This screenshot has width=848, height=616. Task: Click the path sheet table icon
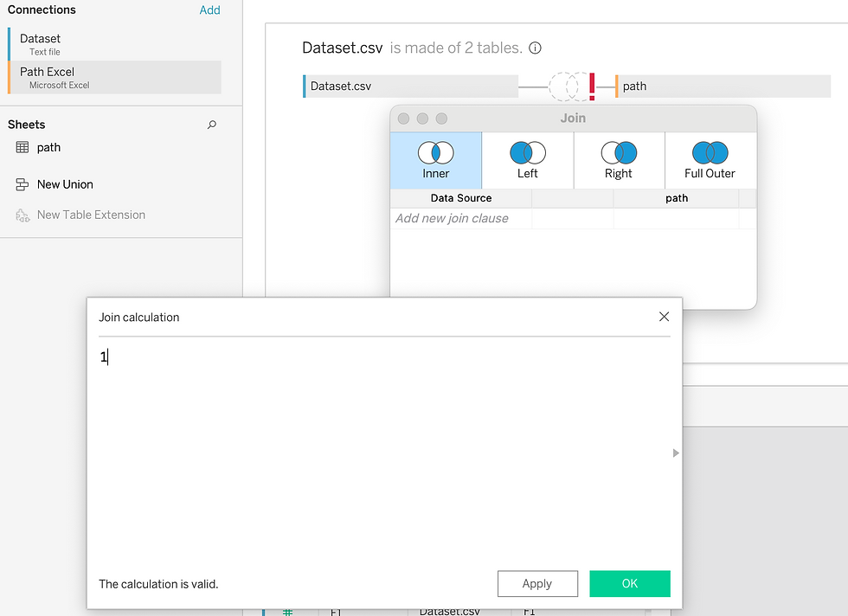point(22,147)
